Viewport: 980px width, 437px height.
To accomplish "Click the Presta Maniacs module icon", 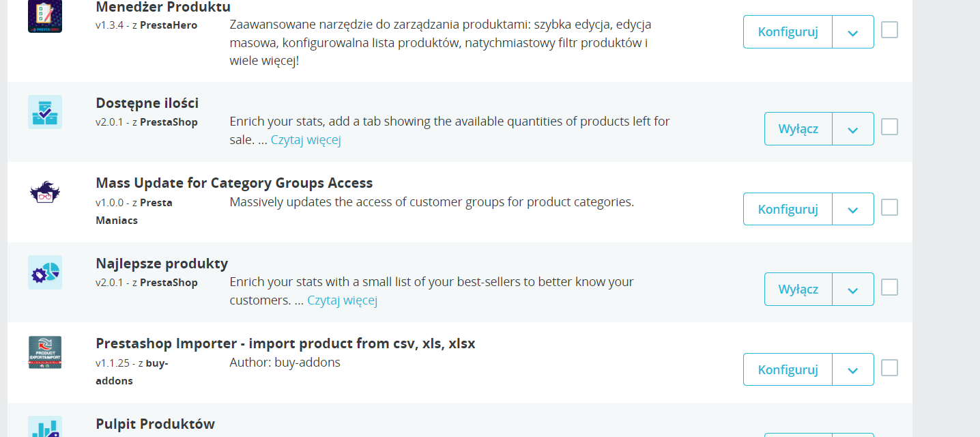I will 45,193.
